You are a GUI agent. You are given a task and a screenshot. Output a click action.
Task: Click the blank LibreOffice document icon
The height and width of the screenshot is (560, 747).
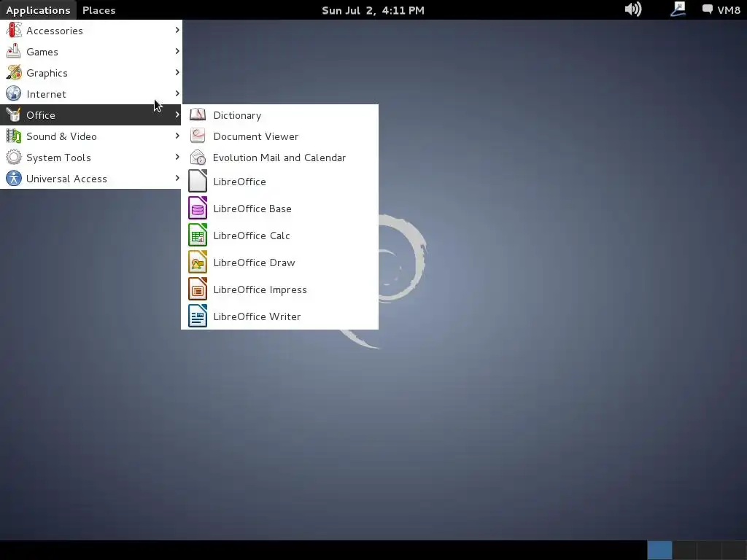(198, 181)
